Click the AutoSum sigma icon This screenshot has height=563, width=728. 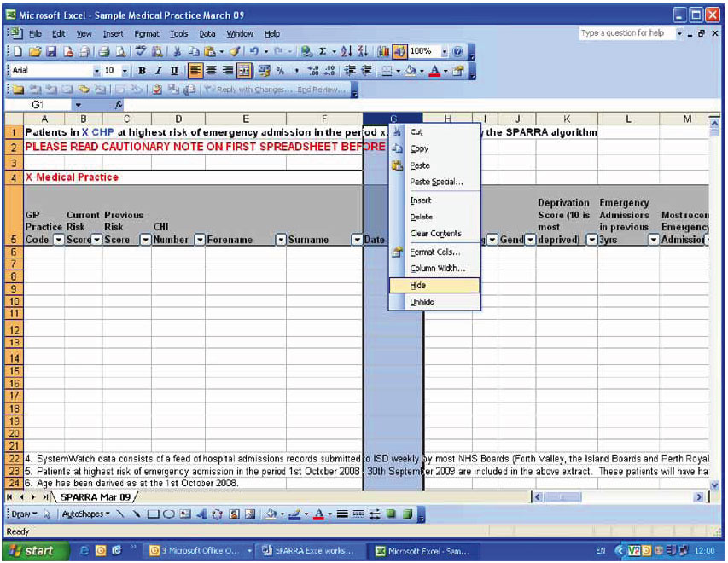coord(323,51)
